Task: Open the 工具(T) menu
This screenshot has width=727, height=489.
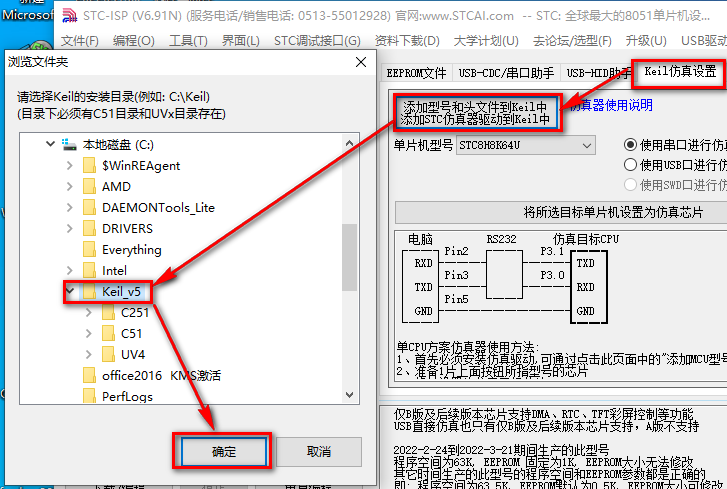Action: coord(188,41)
